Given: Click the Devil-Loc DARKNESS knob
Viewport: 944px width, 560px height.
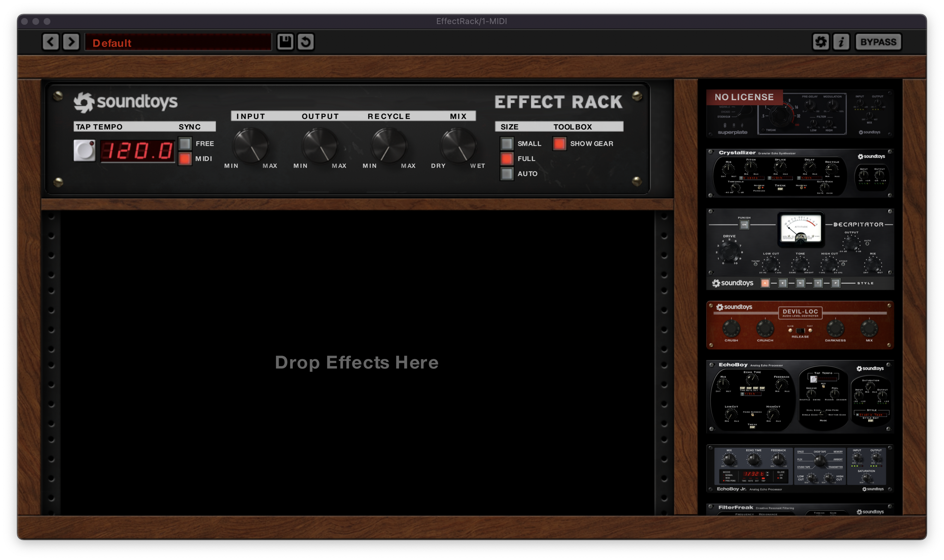Looking at the screenshot, I should [x=835, y=328].
